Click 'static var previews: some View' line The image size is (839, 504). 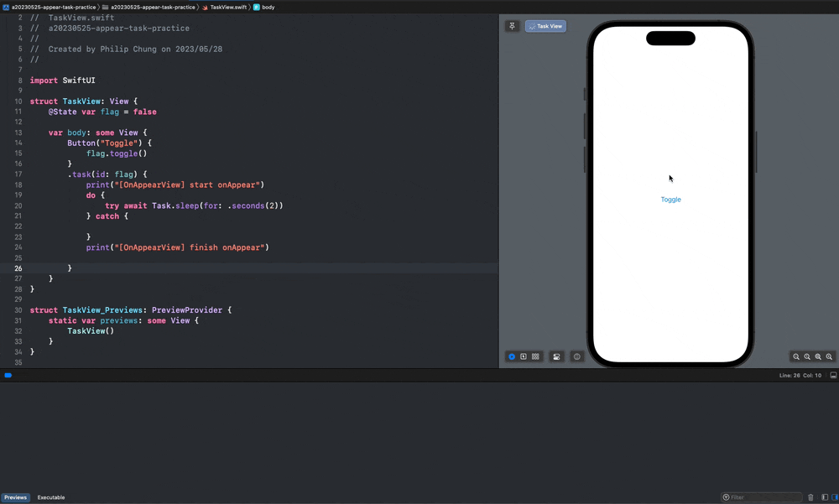(123, 321)
